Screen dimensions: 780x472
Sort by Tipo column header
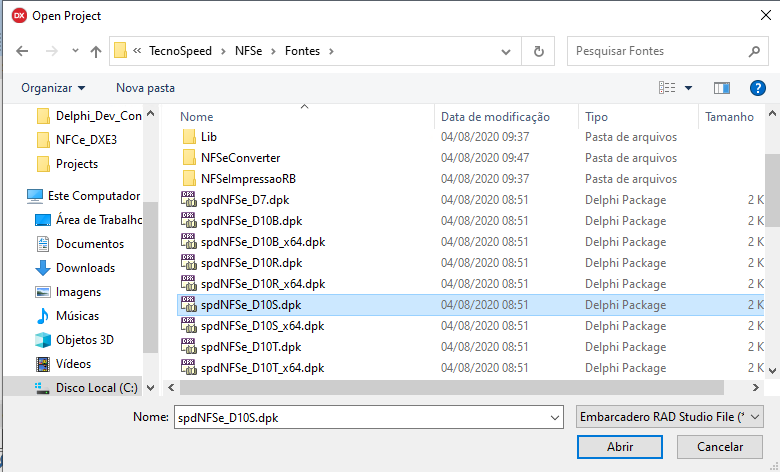(x=596, y=117)
